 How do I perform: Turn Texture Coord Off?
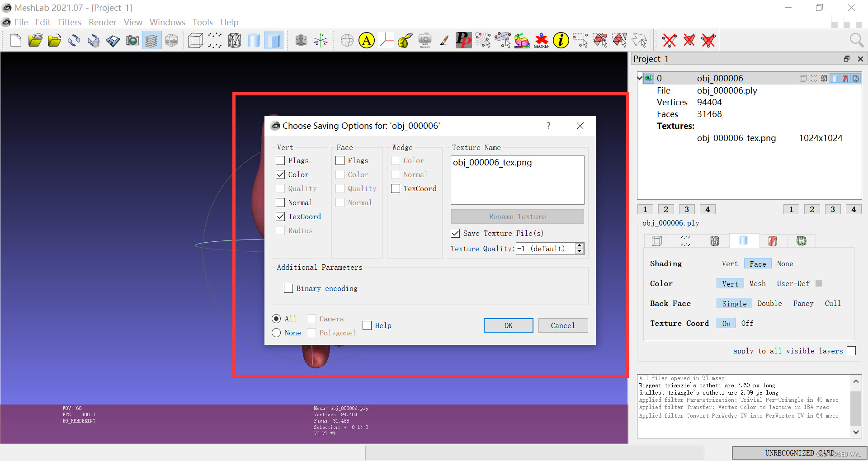pyautogui.click(x=747, y=323)
